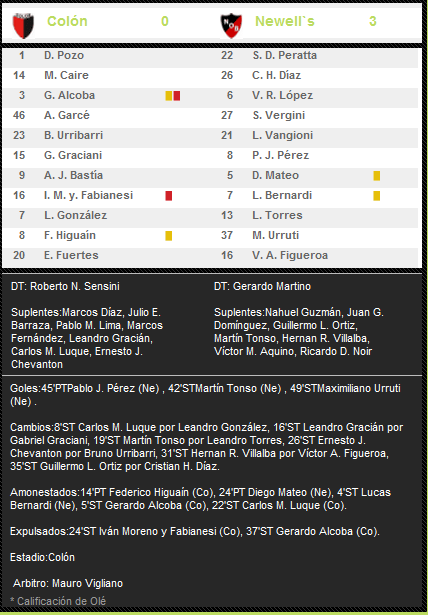Screen dimensions: 428x615
Task: Click the yellow card beside F. Higuaín
Action: 169,235
